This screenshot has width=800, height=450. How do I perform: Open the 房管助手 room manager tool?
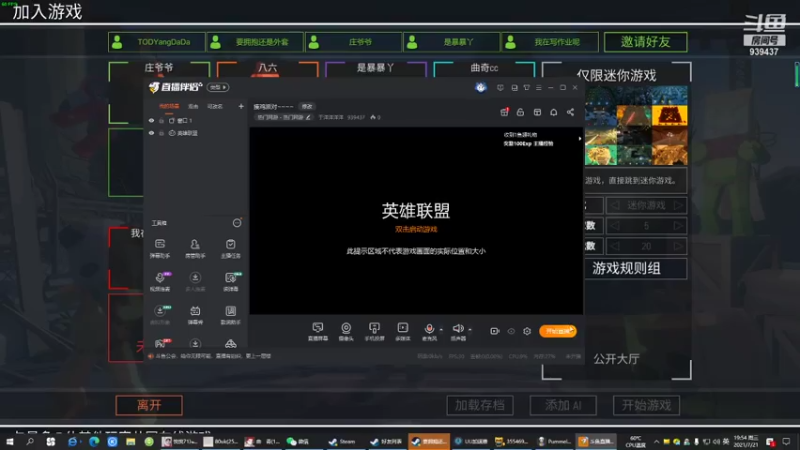pos(195,248)
